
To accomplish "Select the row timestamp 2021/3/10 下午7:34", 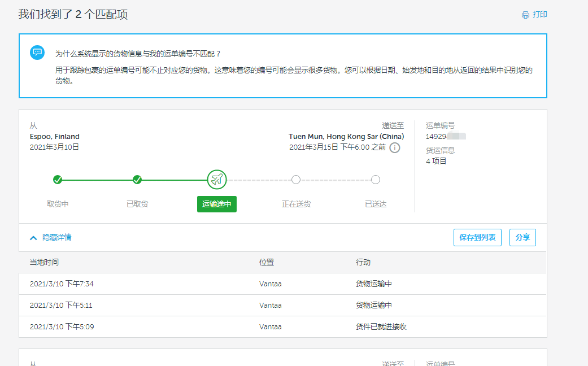I will click(x=62, y=284).
